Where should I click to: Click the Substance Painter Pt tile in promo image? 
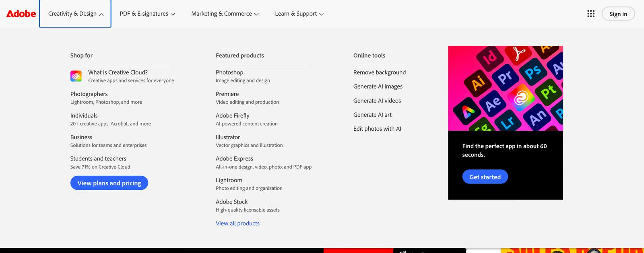point(548,92)
